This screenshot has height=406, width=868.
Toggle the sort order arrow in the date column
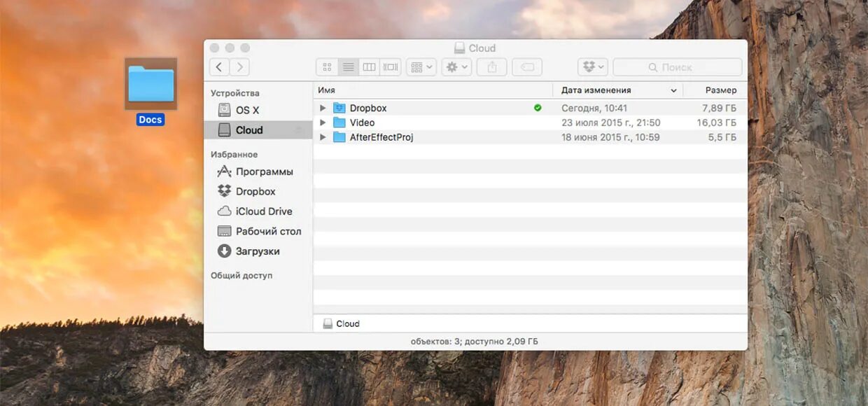pyautogui.click(x=674, y=90)
